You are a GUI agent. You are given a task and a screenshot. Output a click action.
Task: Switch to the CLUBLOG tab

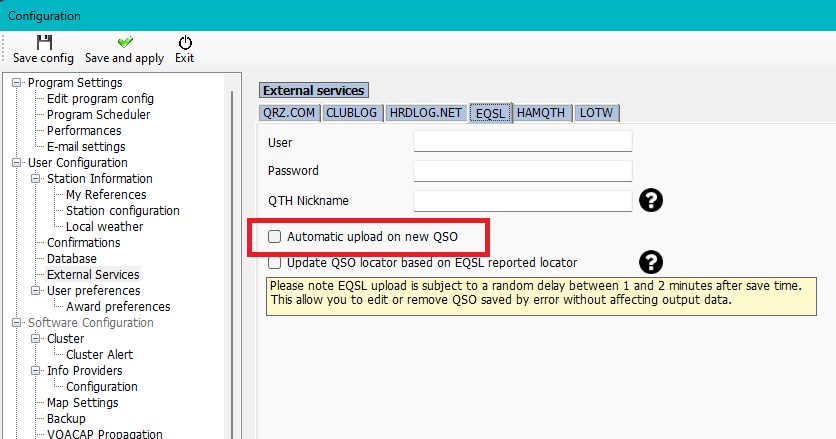click(351, 113)
